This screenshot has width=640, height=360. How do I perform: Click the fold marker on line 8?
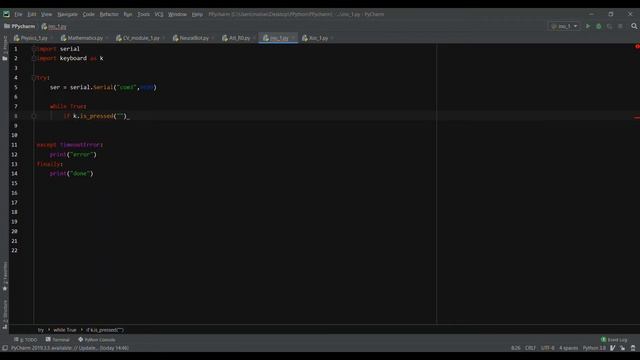click(34, 116)
